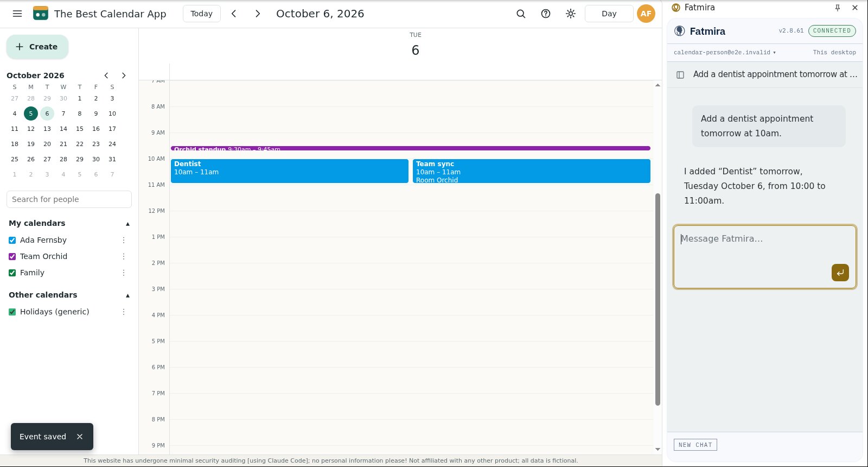The width and height of the screenshot is (868, 467).
Task: Open the Dentist 10am event
Action: [290, 171]
